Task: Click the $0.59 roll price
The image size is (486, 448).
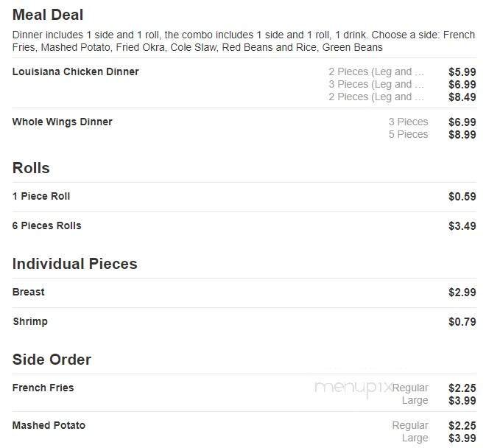Action: 462,197
